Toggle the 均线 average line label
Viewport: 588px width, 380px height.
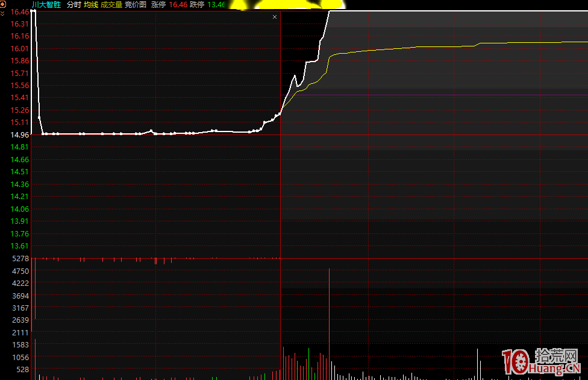[x=91, y=4]
